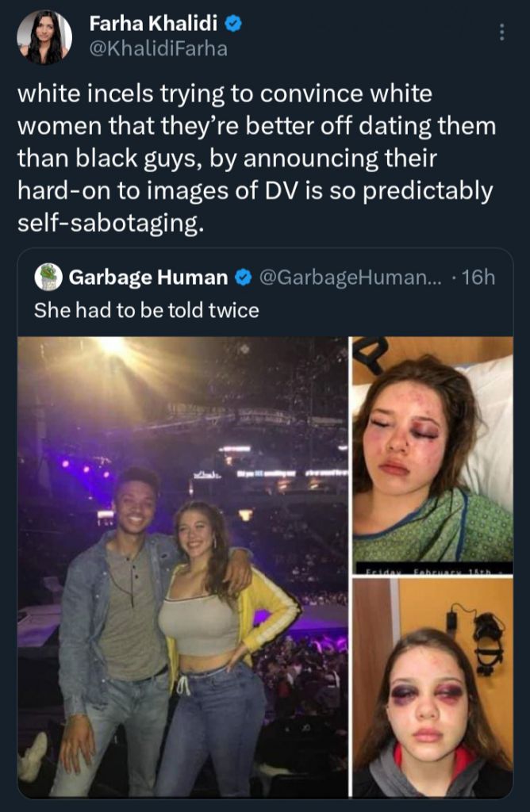Click the date caption strip in top-right photo
The image size is (530, 812).
(432, 570)
